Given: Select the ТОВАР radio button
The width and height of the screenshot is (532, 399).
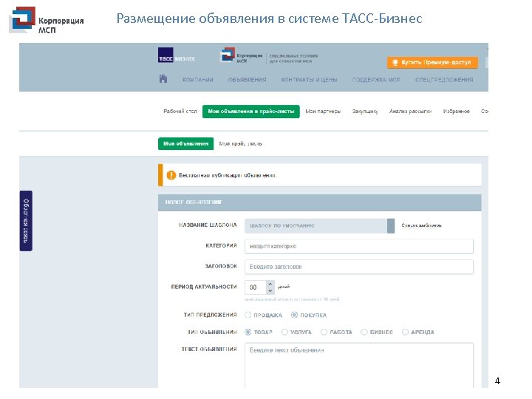Looking at the screenshot, I should 248,332.
